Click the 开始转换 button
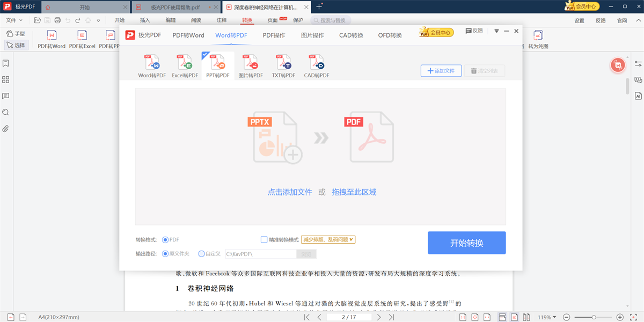Screen dimensions: 644x322 (x=466, y=243)
